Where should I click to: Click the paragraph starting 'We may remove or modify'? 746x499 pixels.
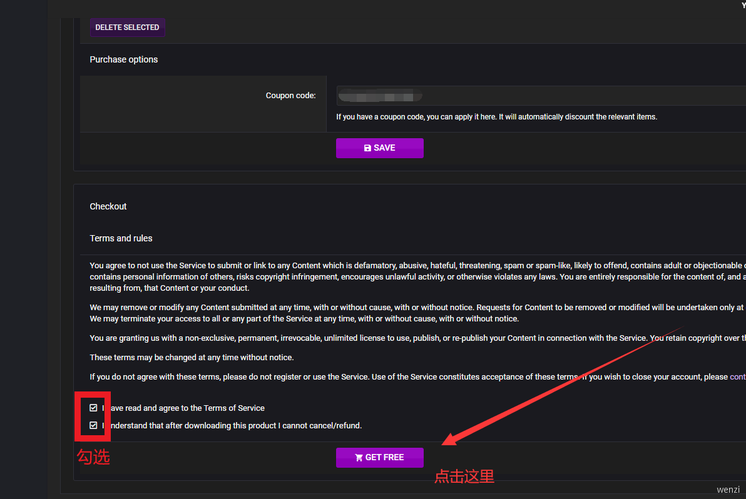(418, 313)
